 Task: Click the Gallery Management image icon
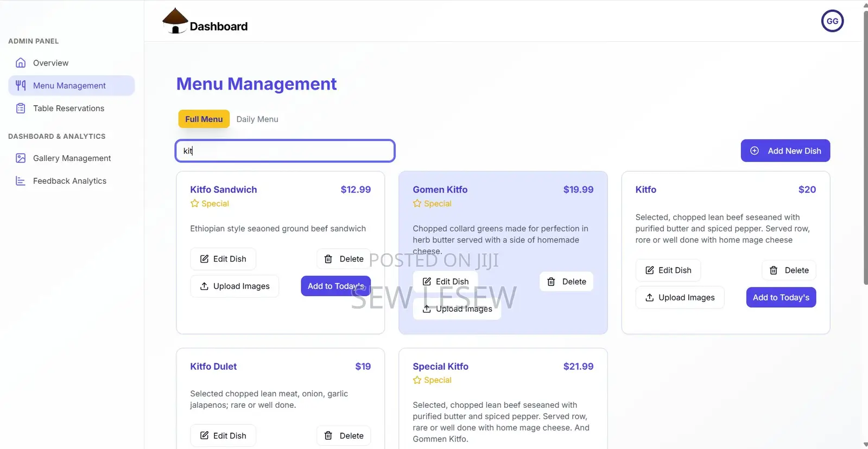[21, 158]
